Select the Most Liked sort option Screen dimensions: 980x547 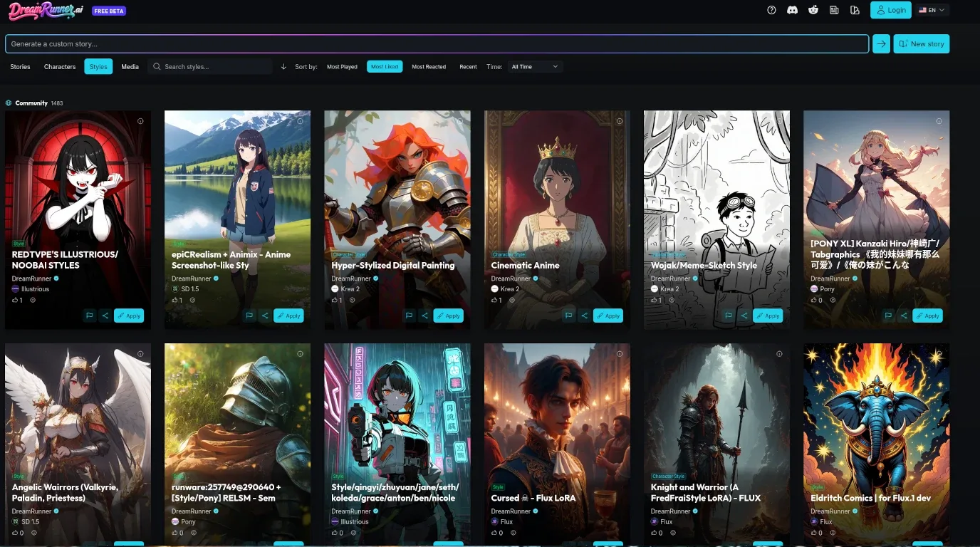pos(385,67)
